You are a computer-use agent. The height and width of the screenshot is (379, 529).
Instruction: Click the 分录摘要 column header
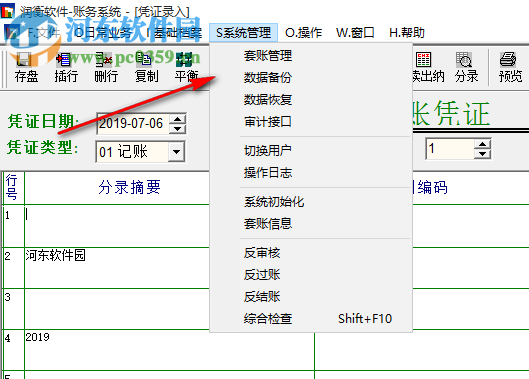130,187
